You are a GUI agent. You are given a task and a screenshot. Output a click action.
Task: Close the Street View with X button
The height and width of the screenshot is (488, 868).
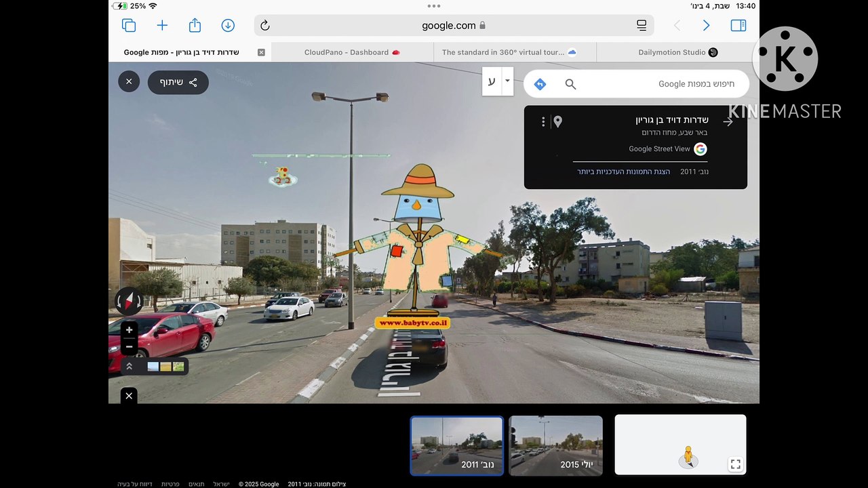point(129,82)
